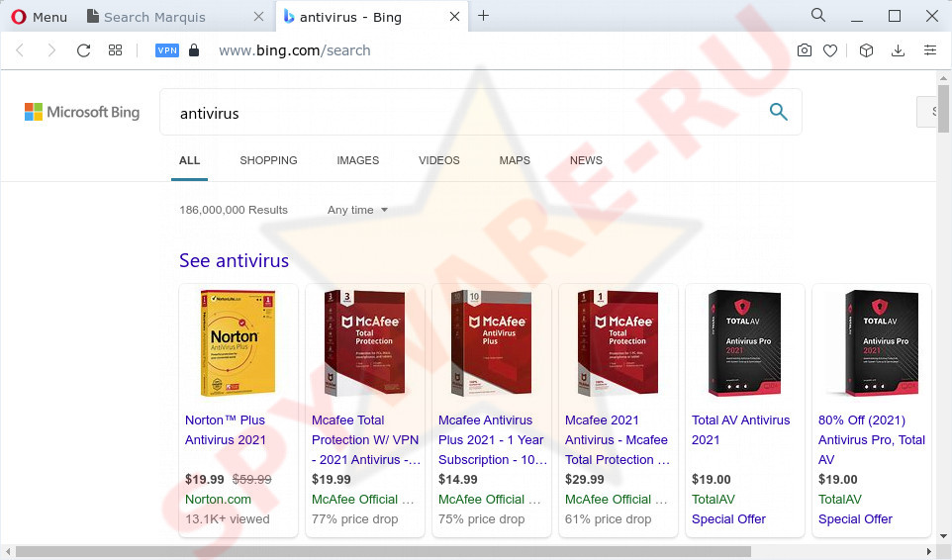Click the $29.99 McAfee Total Protection image
952x560 pixels.
click(619, 342)
